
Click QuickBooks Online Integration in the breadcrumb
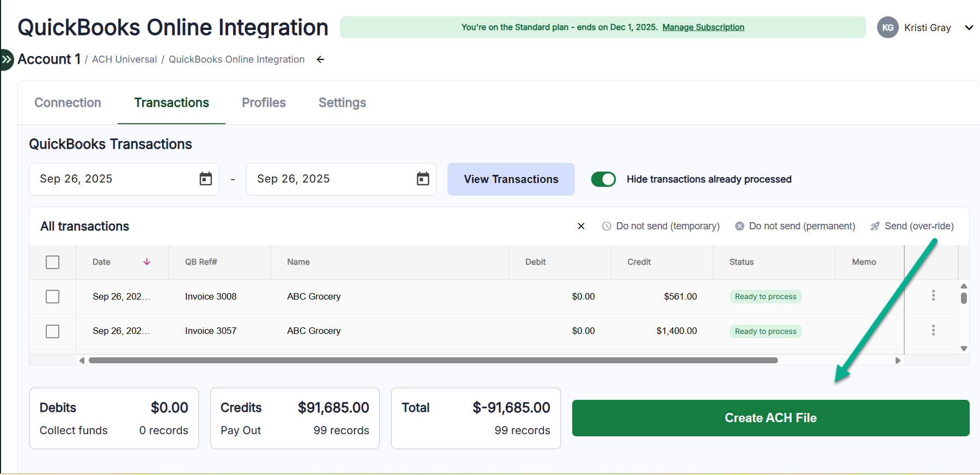pos(237,59)
